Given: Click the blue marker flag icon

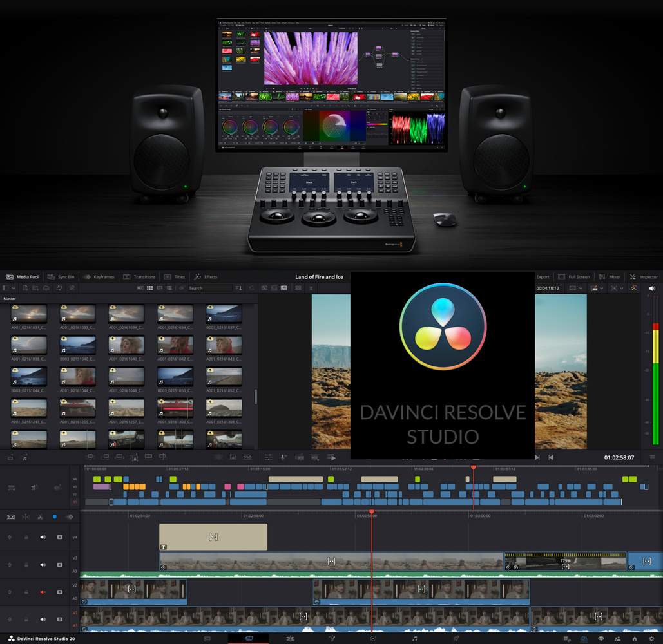Looking at the screenshot, I should pyautogui.click(x=55, y=516).
